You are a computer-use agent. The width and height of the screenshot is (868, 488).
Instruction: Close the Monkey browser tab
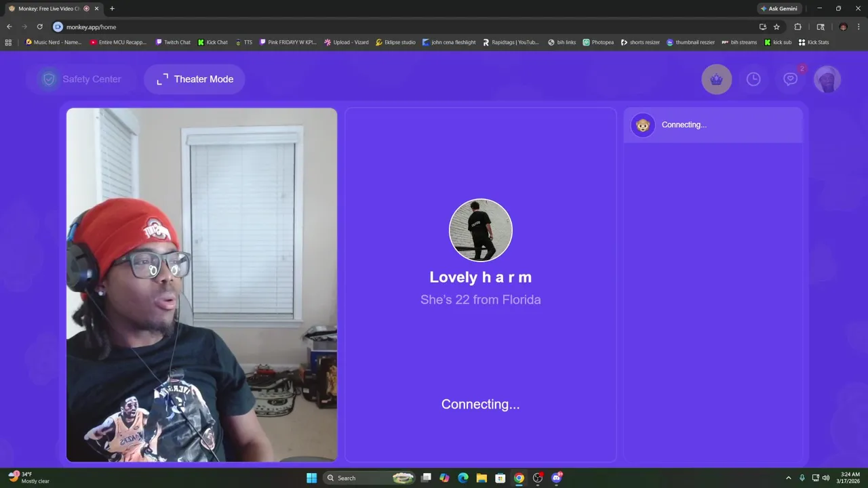(x=96, y=9)
